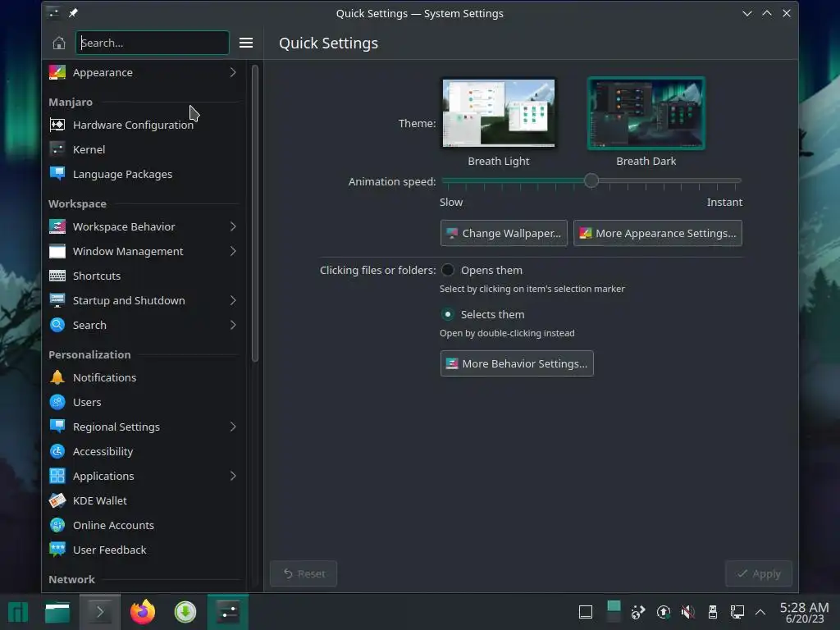Click the Window Management icon
Viewport: 840px width, 630px height.
tap(57, 251)
